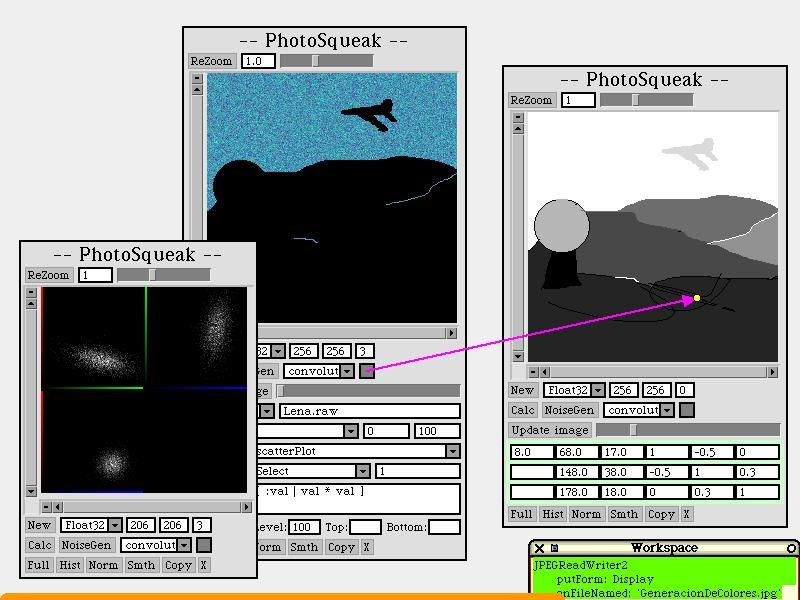
Task: Open Float32 type dropdown in left window
Action: click(x=116, y=525)
